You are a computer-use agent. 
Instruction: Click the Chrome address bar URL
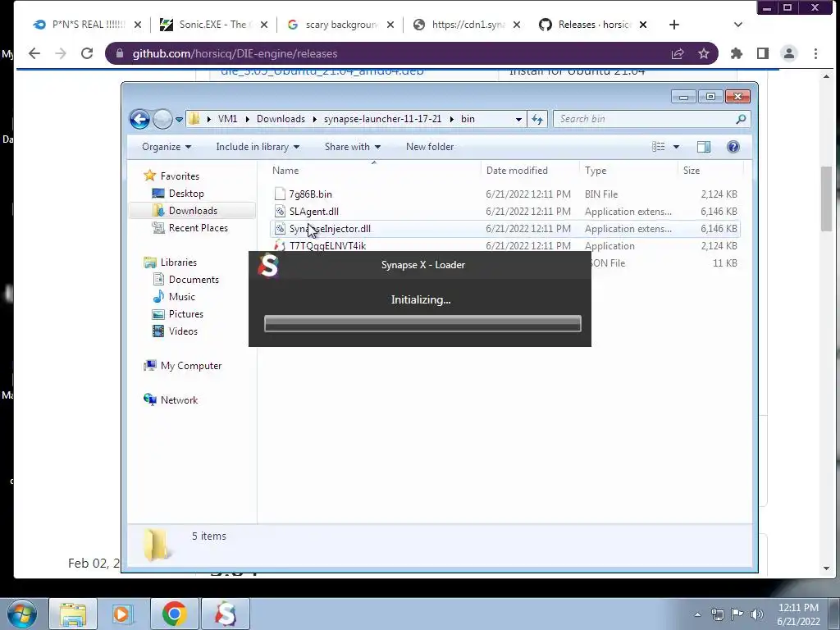235,53
